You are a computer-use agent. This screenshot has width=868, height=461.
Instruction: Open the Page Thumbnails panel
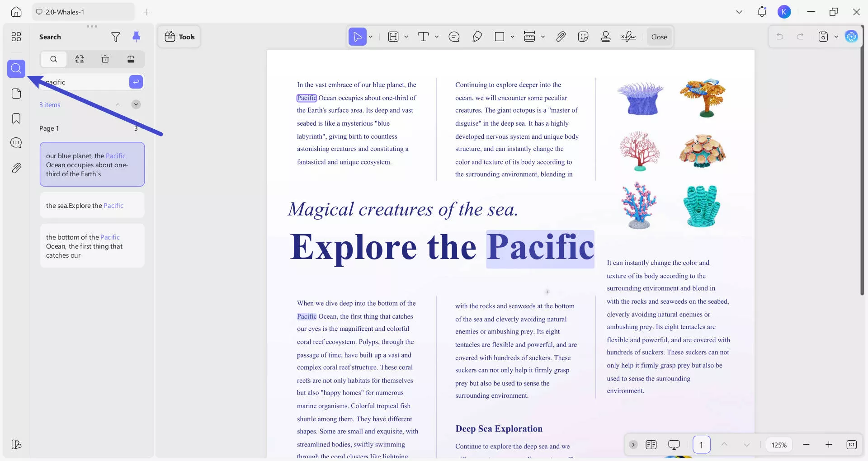click(x=16, y=94)
